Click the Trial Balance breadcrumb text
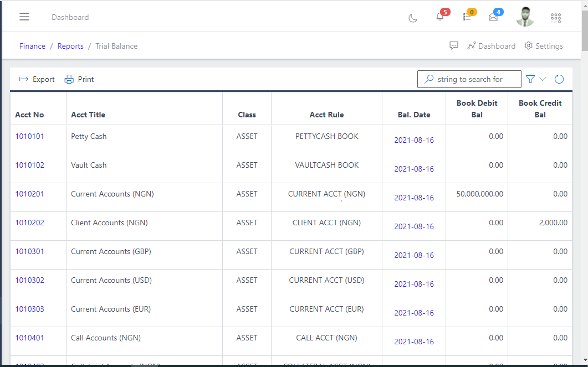The image size is (588, 367). click(116, 46)
